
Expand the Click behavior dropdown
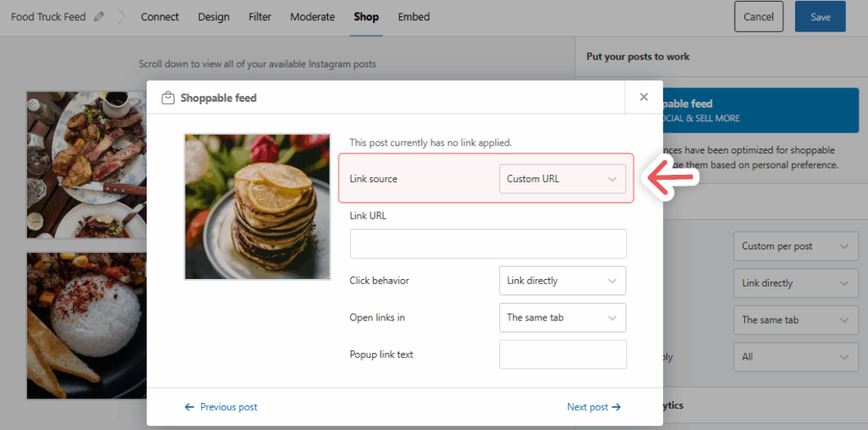562,281
